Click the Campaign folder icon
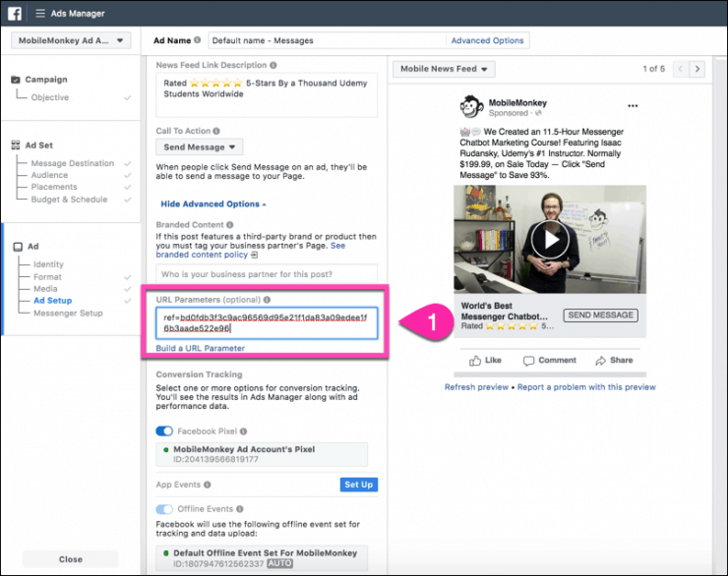 tap(16, 80)
